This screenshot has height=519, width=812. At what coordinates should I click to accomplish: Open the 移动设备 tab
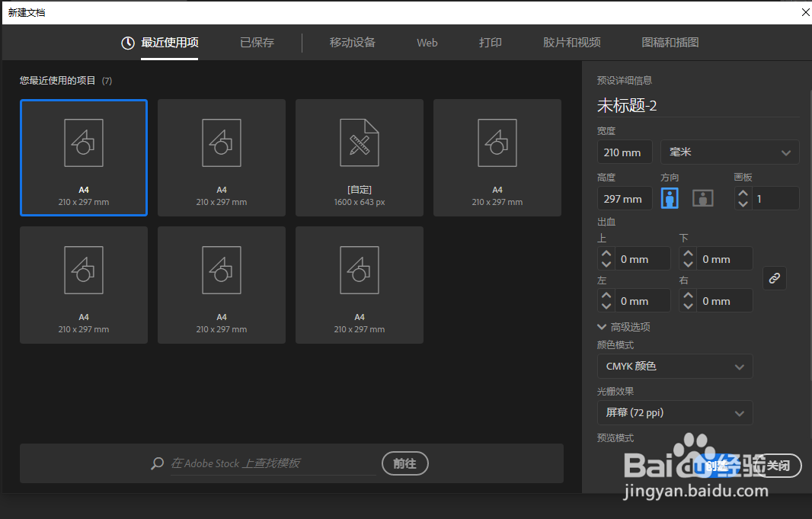coord(353,43)
